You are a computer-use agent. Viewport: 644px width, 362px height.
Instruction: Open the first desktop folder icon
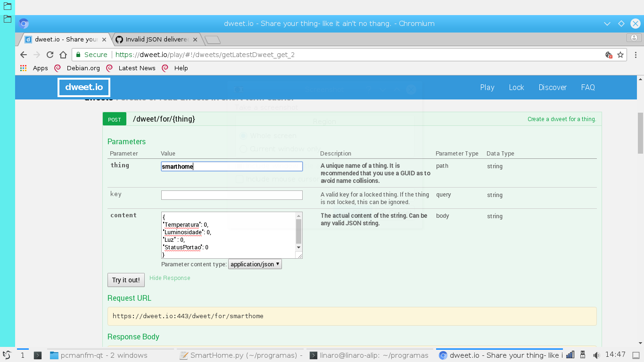click(x=7, y=6)
